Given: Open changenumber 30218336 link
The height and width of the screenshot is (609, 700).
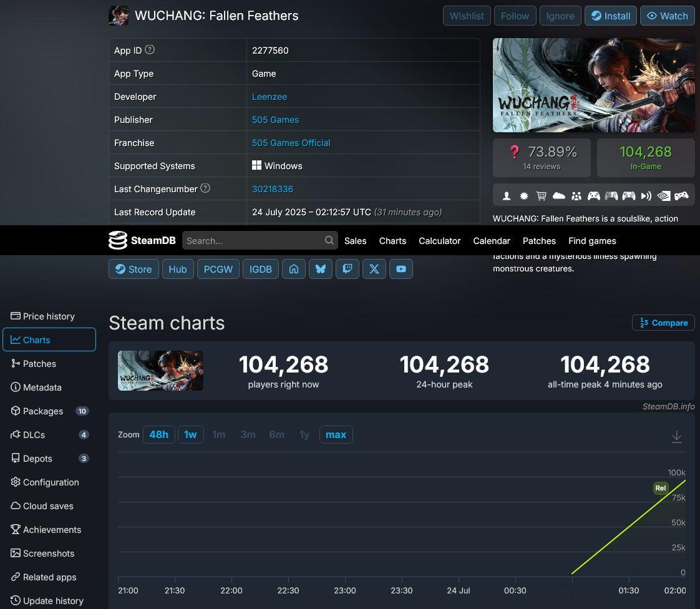Looking at the screenshot, I should (x=272, y=189).
